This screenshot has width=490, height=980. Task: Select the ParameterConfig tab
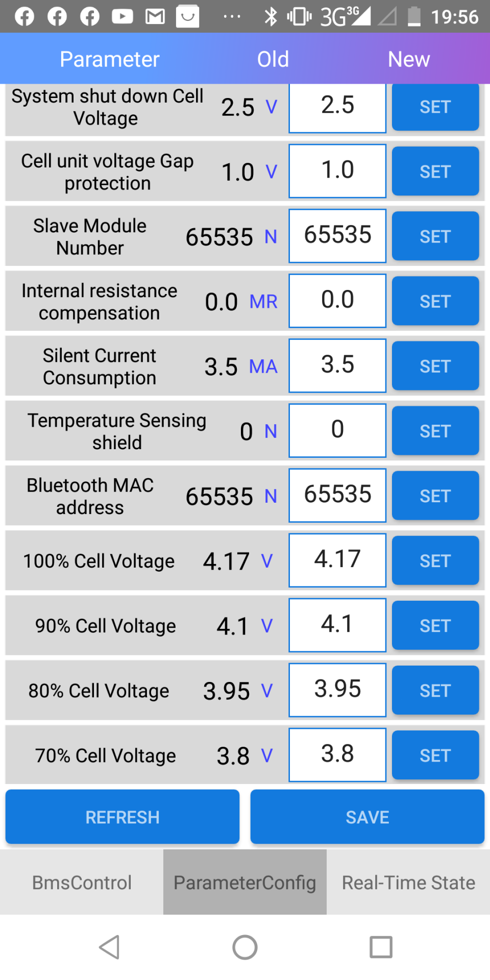coord(245,883)
